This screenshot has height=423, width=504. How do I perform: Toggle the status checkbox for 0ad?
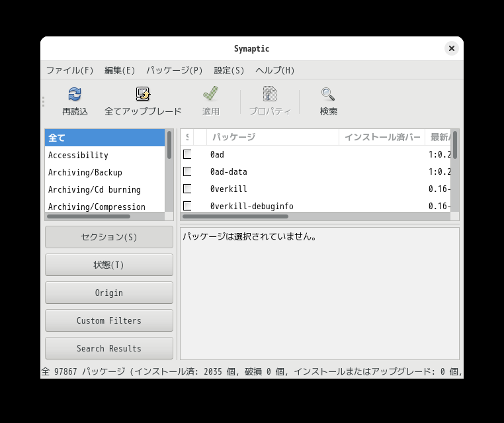[x=187, y=154]
